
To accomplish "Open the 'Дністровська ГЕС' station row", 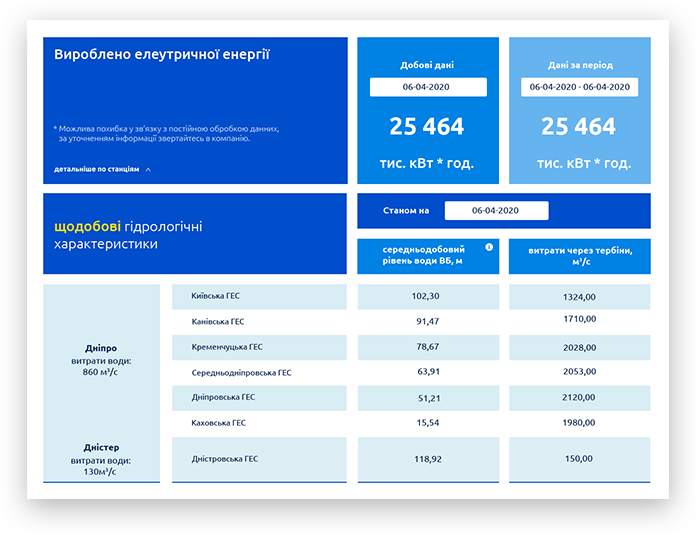I will click(259, 459).
